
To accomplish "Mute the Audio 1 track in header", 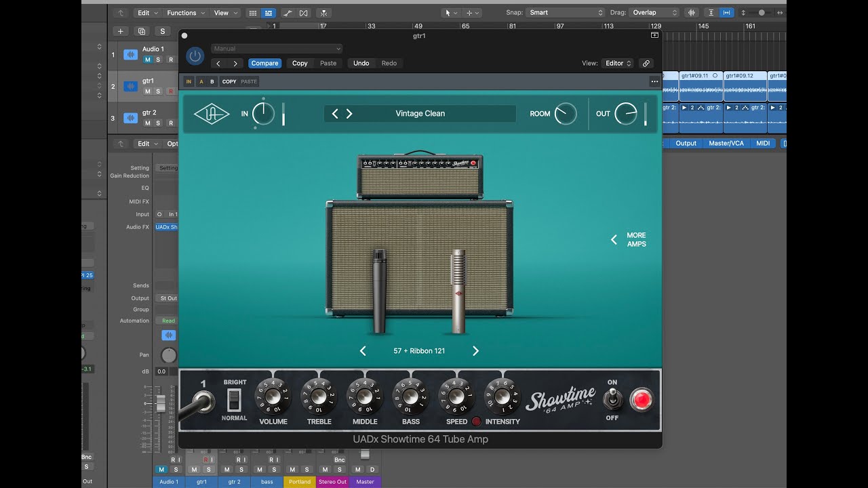I will click(x=147, y=60).
